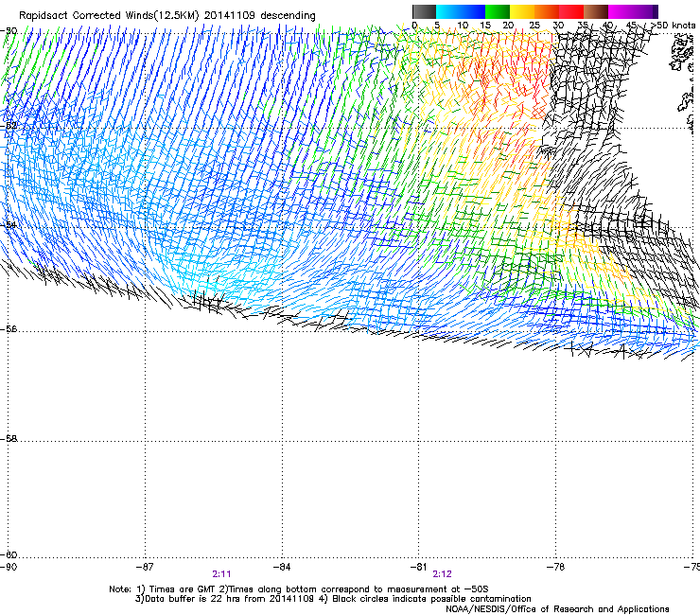Click the '-81' longitude axis label

(419, 567)
